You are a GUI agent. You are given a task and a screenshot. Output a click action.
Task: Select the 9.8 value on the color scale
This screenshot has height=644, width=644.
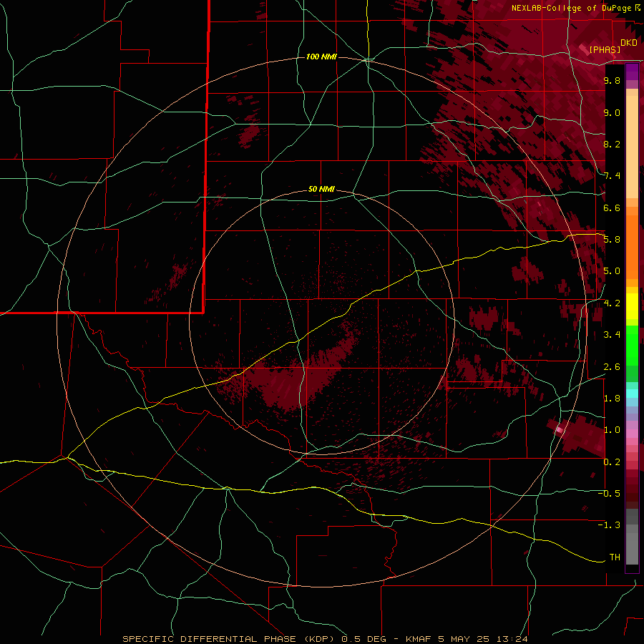click(612, 80)
